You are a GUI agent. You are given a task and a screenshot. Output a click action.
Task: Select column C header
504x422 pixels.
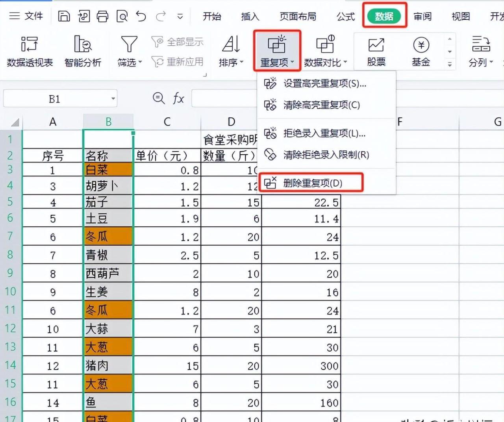click(x=167, y=122)
